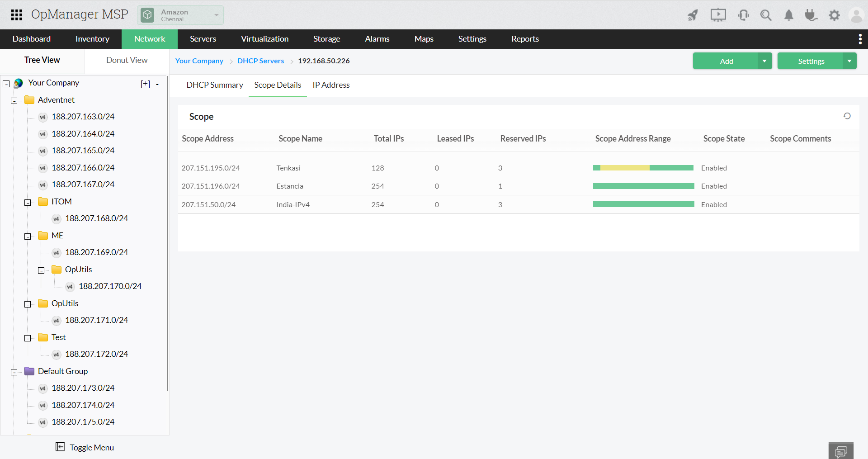The image size is (868, 459).
Task: Follow the DHCP Servers breadcrumb link
Action: [x=260, y=61]
